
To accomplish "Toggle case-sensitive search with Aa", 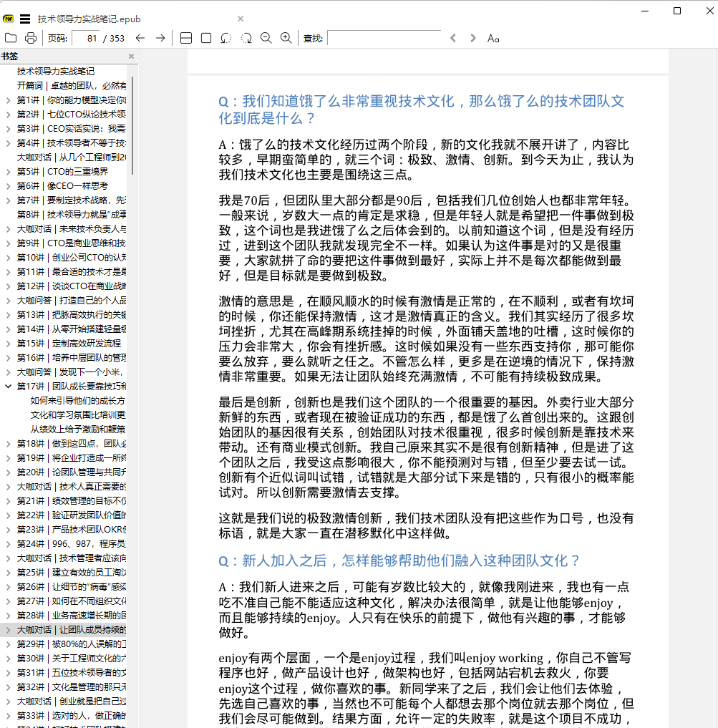I will pos(493,38).
